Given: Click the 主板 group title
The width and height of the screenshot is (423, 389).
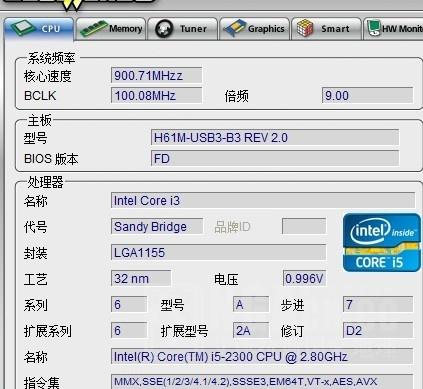Looking at the screenshot, I should tap(39, 120).
